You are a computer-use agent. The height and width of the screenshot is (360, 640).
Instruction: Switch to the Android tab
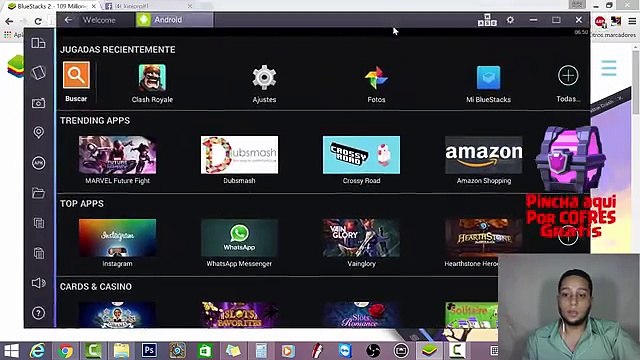click(174, 20)
